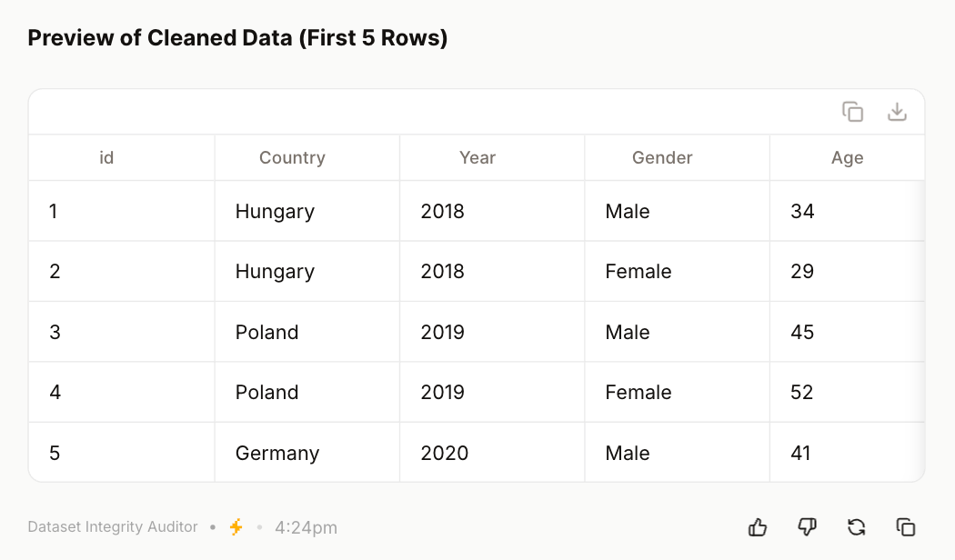Give the response a thumbs down
Viewport: 955px width, 560px height.
click(x=807, y=527)
